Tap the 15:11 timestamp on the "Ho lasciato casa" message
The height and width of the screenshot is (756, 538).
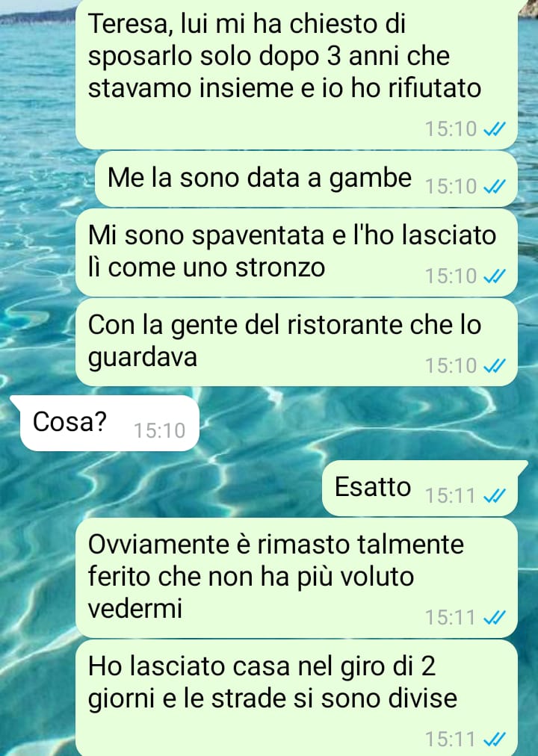[451, 739]
